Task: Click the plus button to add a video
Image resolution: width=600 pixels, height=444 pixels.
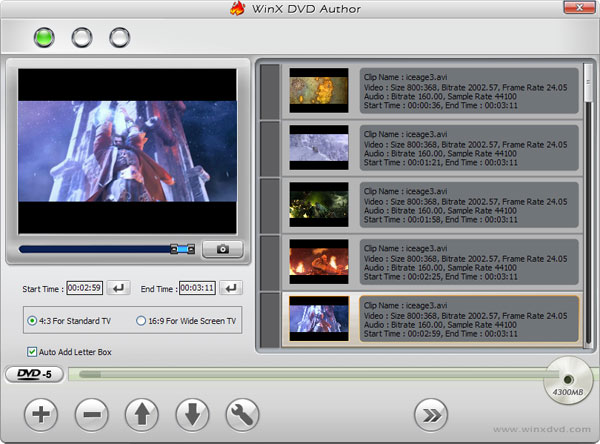Action: 40,413
